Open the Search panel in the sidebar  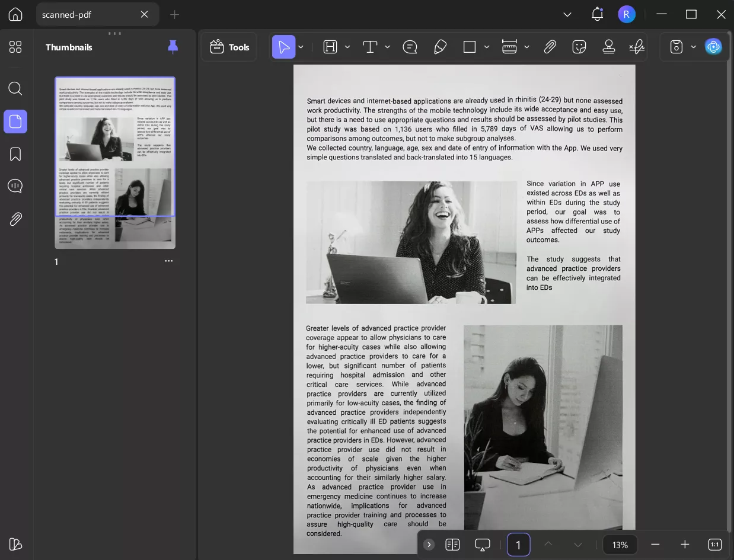click(x=15, y=88)
